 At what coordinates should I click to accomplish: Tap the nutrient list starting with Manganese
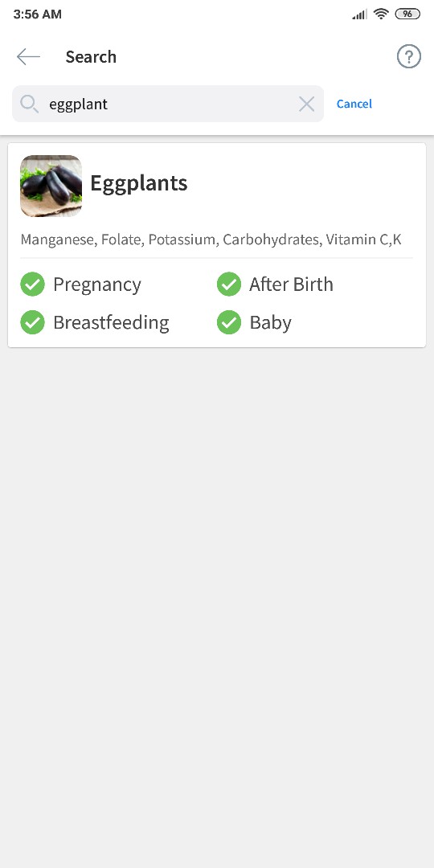[x=211, y=240]
